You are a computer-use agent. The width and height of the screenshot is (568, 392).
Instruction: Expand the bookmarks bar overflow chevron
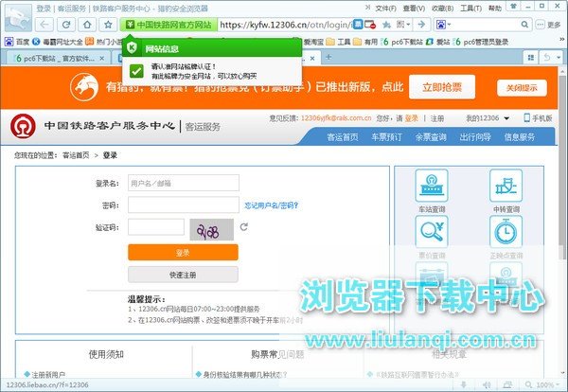(x=562, y=39)
